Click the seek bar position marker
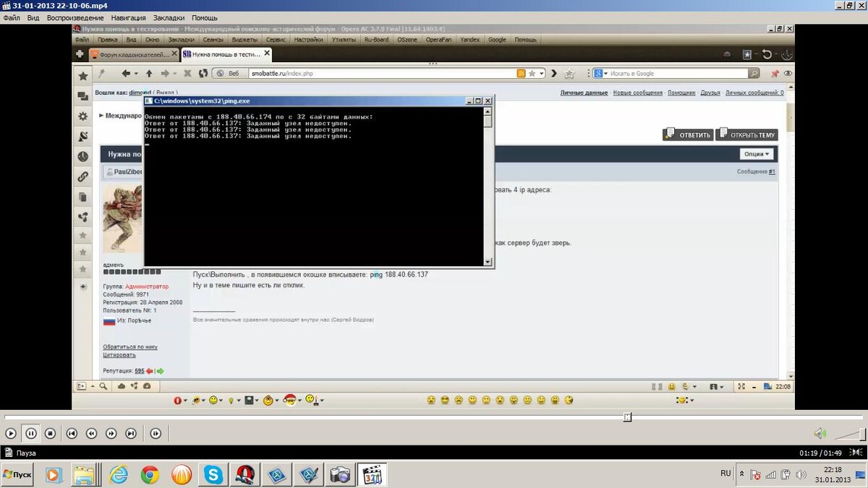868x488 pixels. coord(627,417)
